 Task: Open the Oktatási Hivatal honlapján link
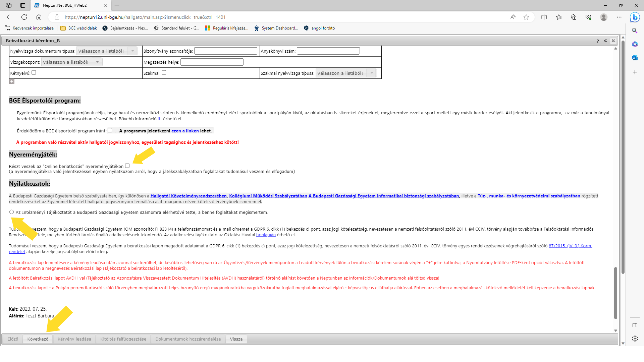point(266,235)
